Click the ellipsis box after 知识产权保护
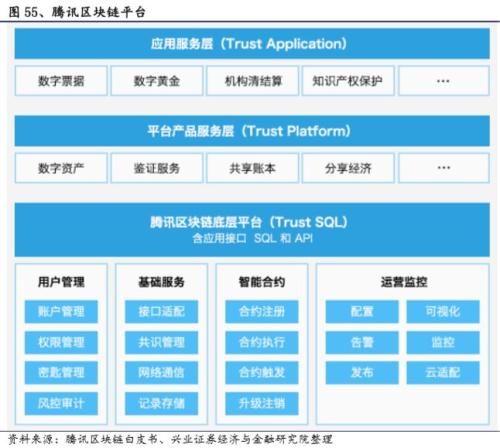Screen dimensions: 500x448 click(x=444, y=81)
